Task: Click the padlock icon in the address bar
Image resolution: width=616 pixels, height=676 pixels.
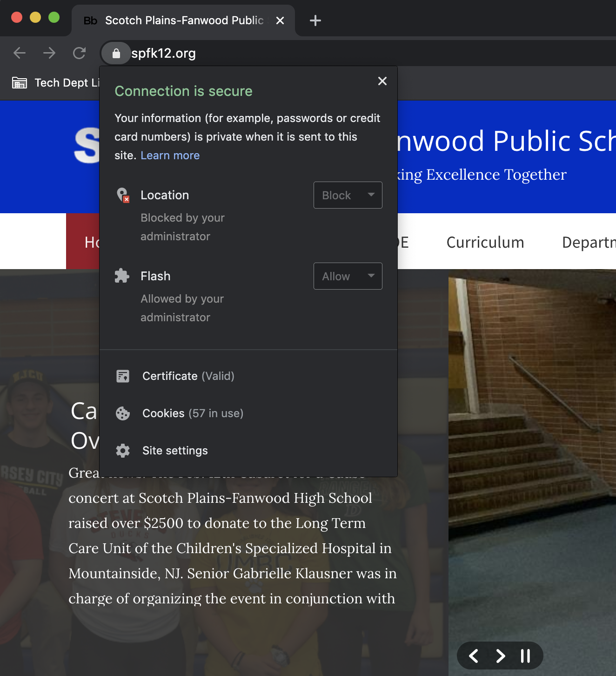Action: point(116,54)
